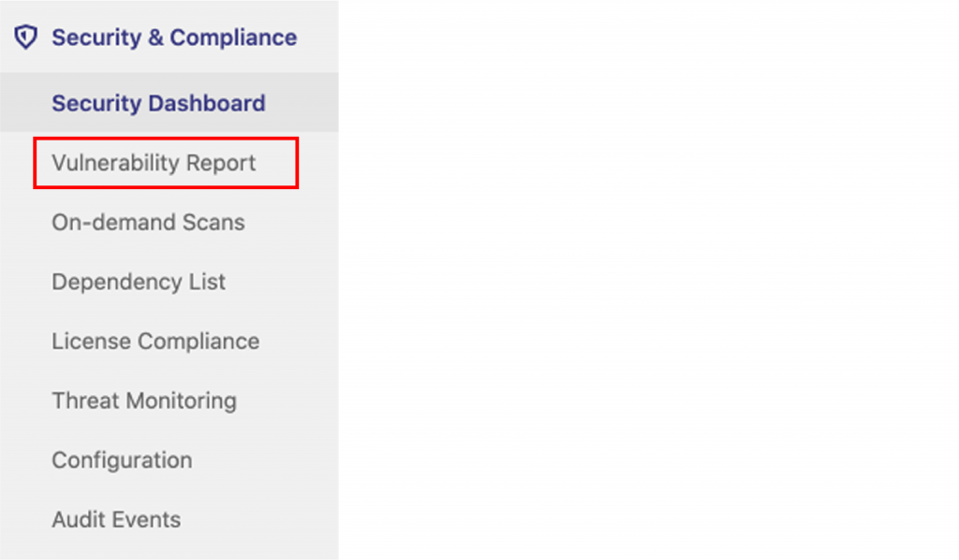Viewport: 959px width, 560px height.
Task: Open security Configuration settings
Action: click(122, 461)
